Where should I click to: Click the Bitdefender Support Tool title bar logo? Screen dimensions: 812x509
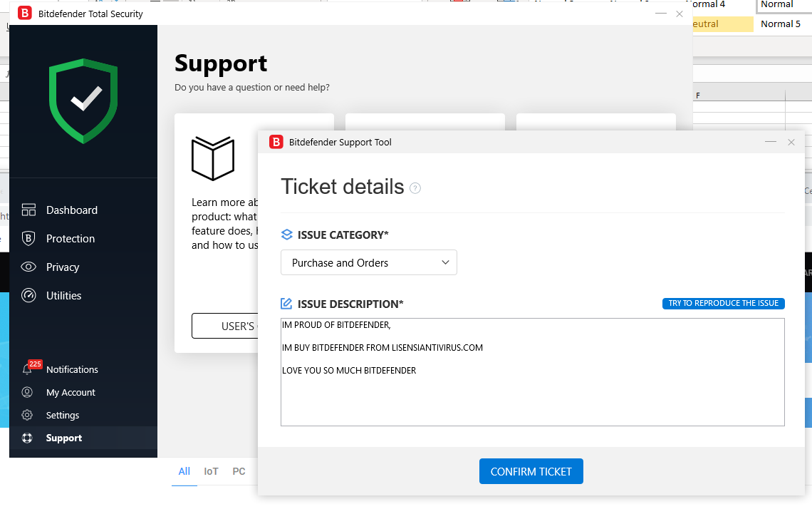pos(276,142)
